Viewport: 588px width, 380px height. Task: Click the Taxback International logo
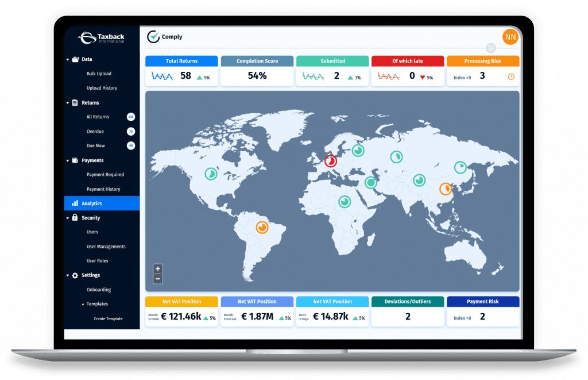pos(101,37)
